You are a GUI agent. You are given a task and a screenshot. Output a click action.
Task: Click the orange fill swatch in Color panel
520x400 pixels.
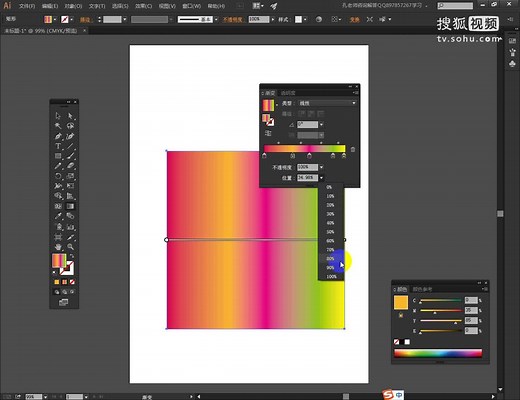[x=401, y=303]
